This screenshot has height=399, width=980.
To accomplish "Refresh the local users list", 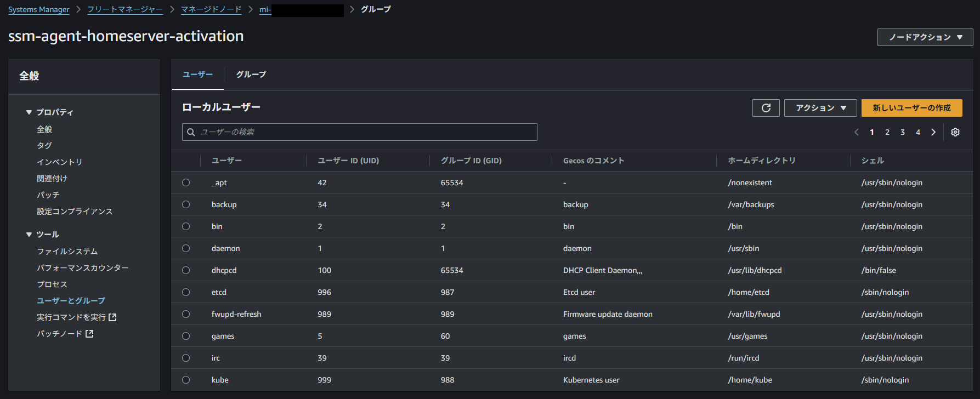I will click(x=766, y=108).
